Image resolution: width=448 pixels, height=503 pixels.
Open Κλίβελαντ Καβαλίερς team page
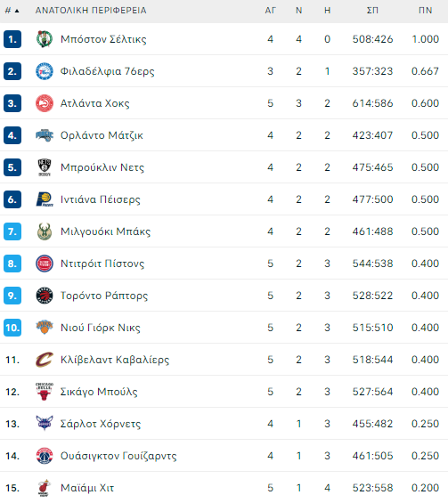(115, 360)
